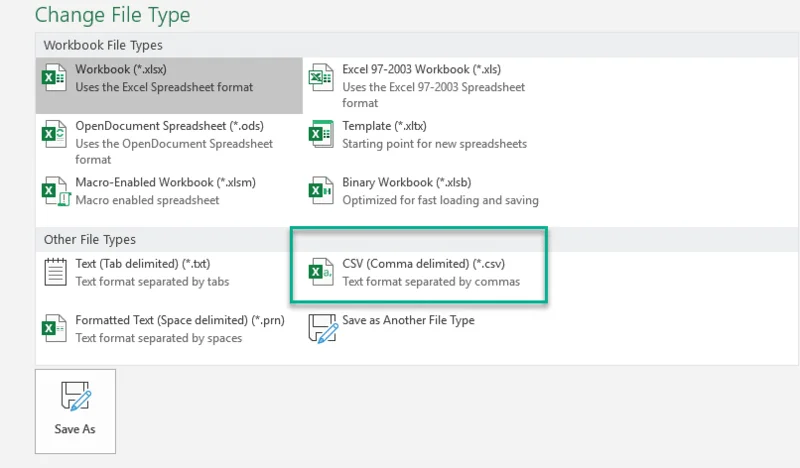Click the Macro-Enabled Workbook icon
The width and height of the screenshot is (800, 468).
(x=55, y=191)
